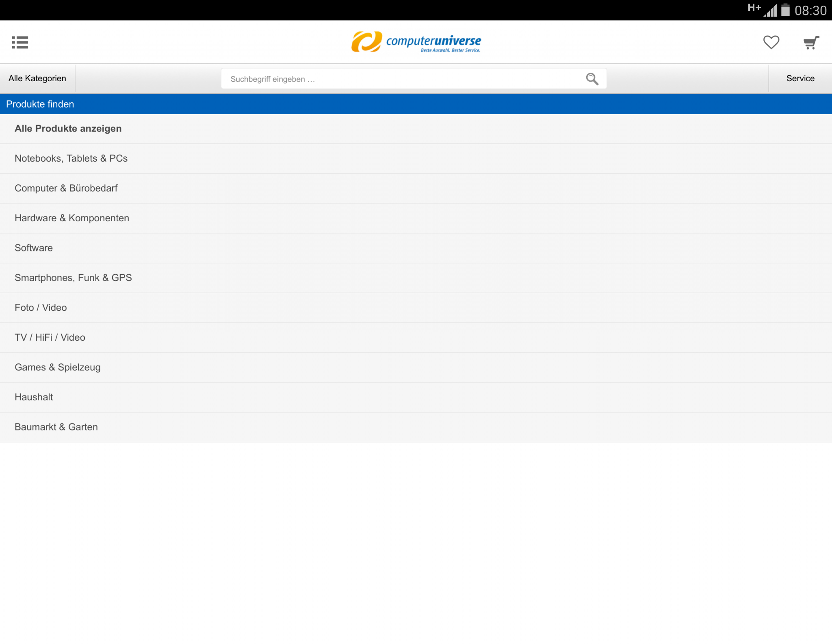The height and width of the screenshot is (644, 832).
Task: Go to TV / HiFi / Video
Action: click(50, 337)
